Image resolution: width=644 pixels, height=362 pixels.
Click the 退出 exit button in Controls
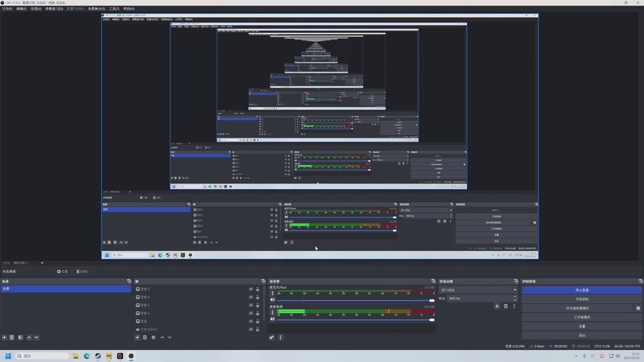point(582,335)
